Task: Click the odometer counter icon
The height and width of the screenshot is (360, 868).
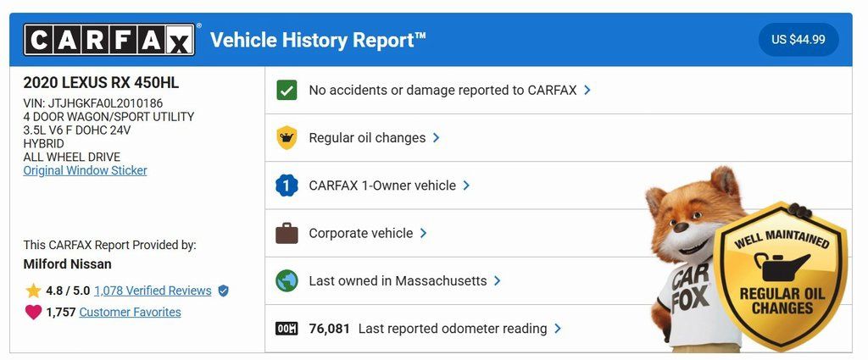Action: tap(287, 329)
